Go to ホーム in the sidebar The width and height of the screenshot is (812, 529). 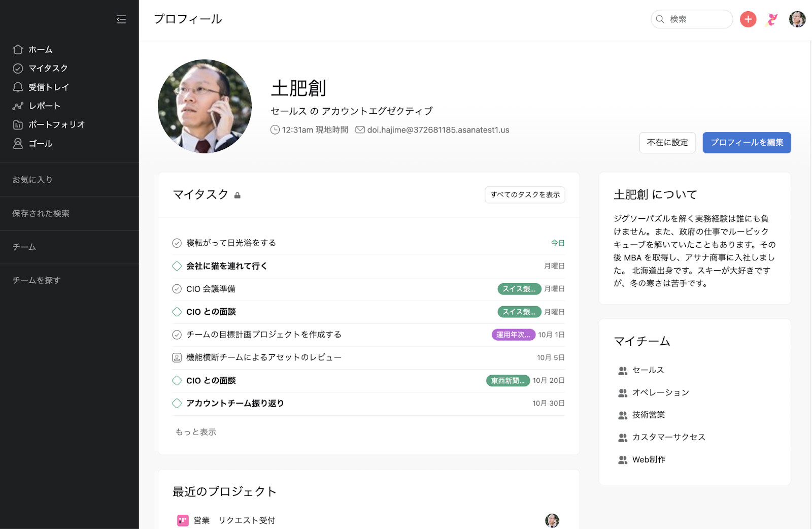(41, 50)
